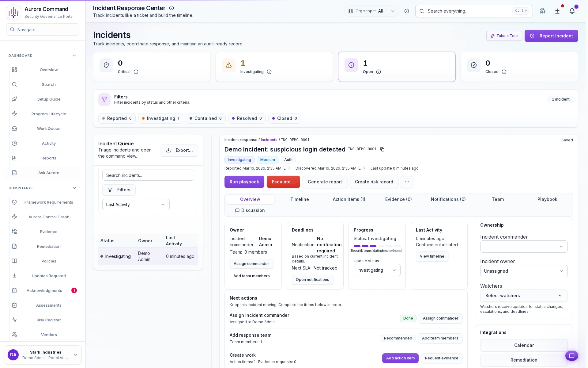Switch to the Timeline tab
This screenshot has height=368, width=588.
pos(300,199)
